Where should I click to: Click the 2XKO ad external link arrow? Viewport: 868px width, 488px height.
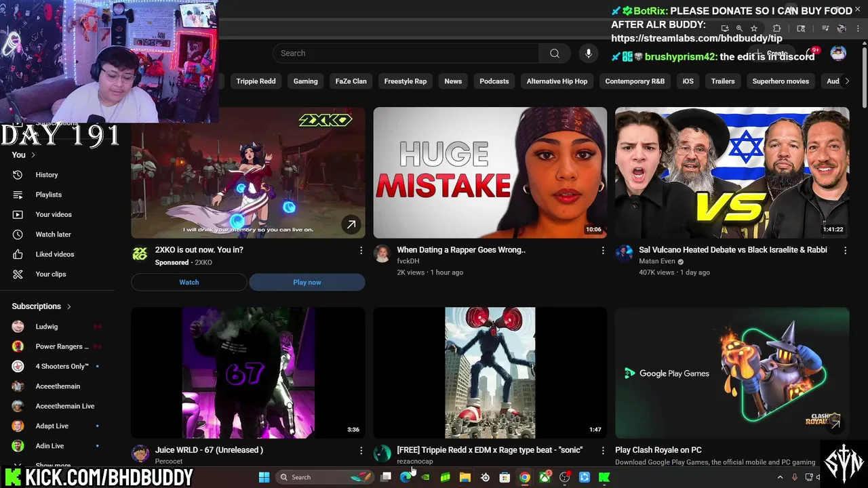351,225
